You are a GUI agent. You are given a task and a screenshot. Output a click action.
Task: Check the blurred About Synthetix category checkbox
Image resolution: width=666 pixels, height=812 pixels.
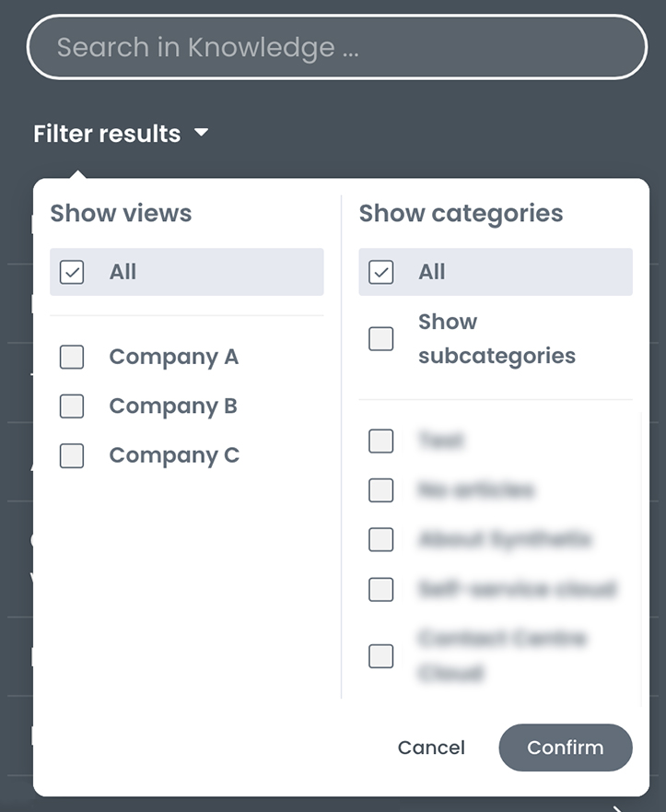(x=380, y=539)
